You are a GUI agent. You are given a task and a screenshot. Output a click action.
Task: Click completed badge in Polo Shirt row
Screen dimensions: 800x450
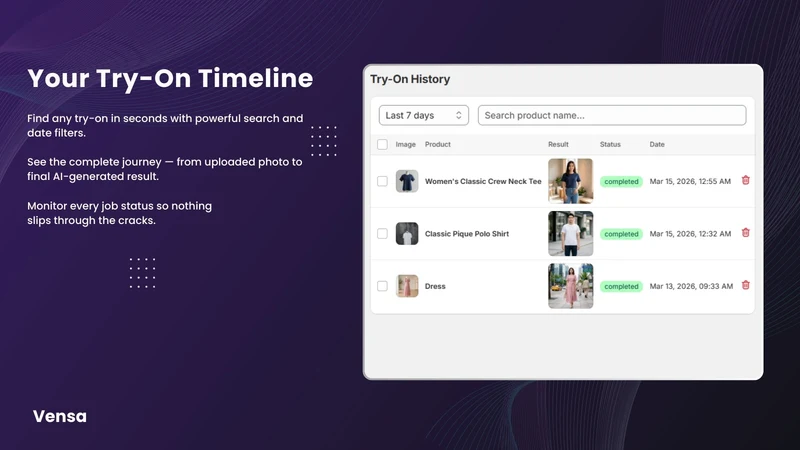[x=621, y=234]
